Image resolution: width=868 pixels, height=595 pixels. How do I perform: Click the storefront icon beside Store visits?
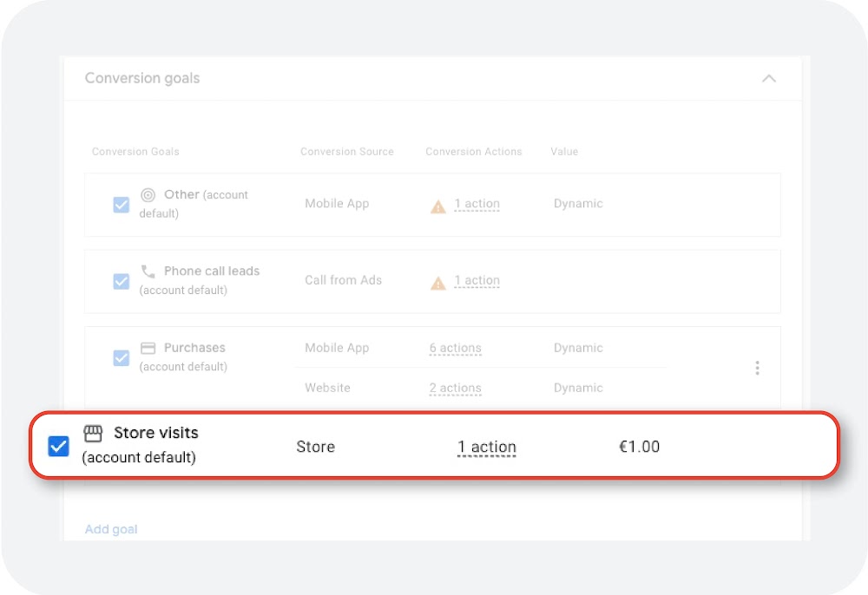93,432
